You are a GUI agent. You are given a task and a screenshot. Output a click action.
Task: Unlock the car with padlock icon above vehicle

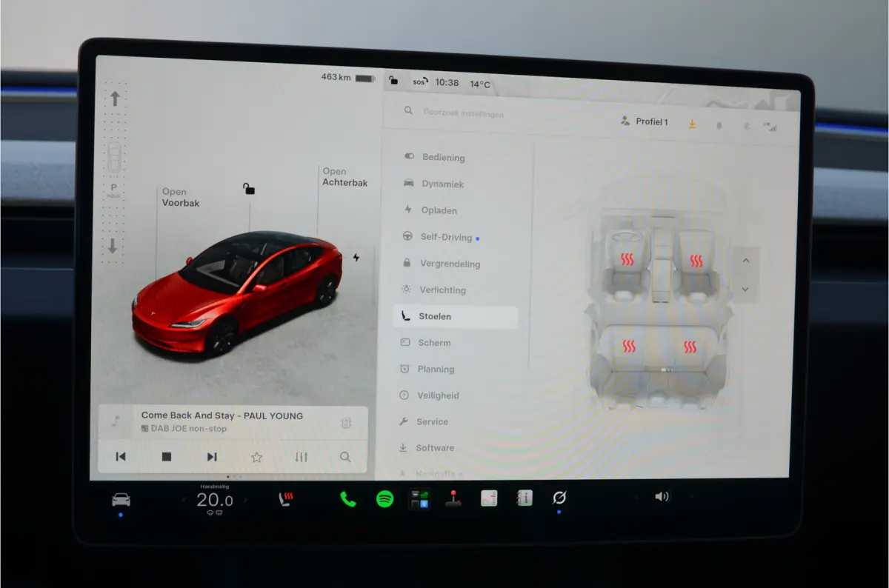[249, 189]
